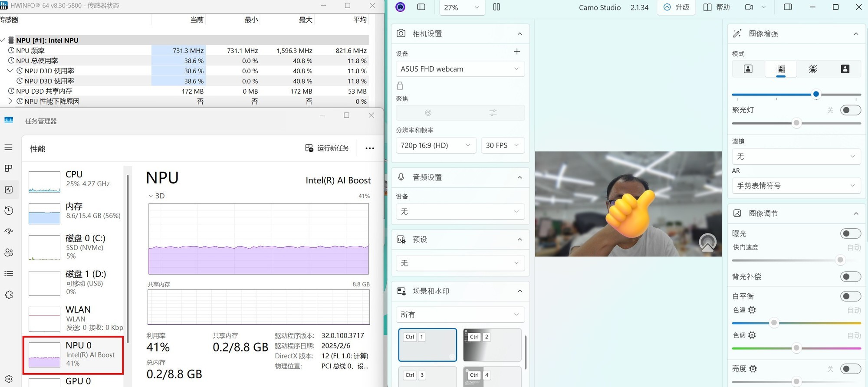Select 内存 in the performance list
868x387 pixels.
73,213
